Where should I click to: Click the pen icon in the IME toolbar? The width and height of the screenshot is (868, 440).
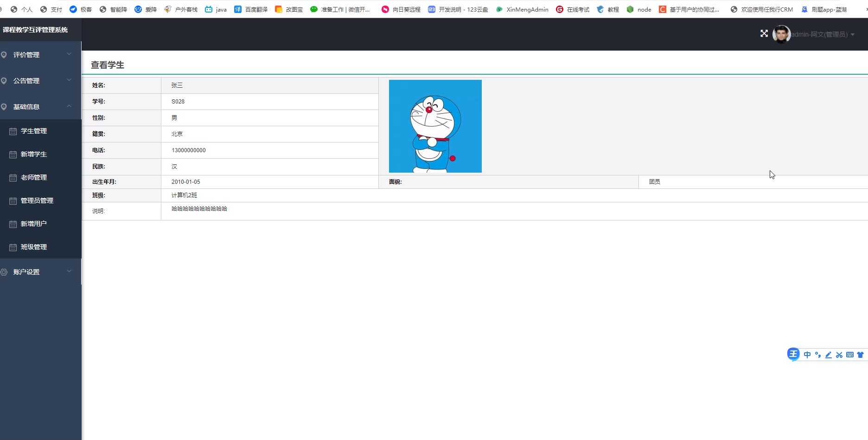coord(829,355)
